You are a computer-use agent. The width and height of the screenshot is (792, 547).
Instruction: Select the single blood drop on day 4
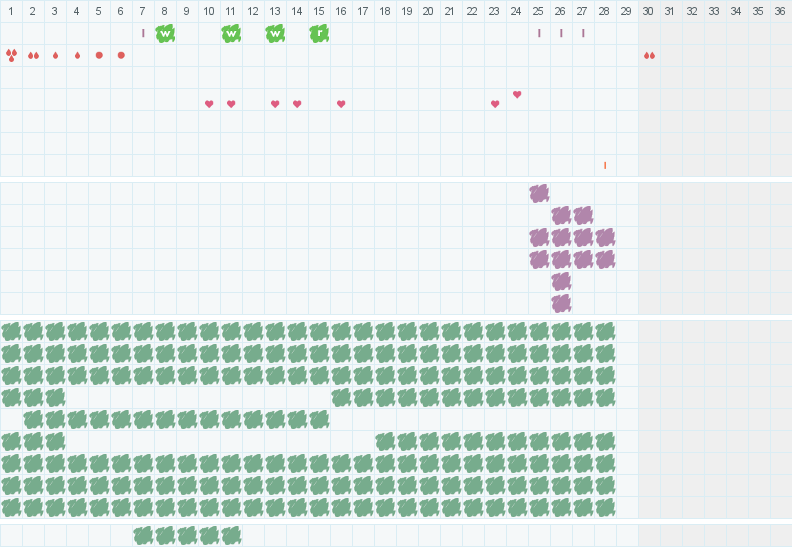tap(77, 55)
